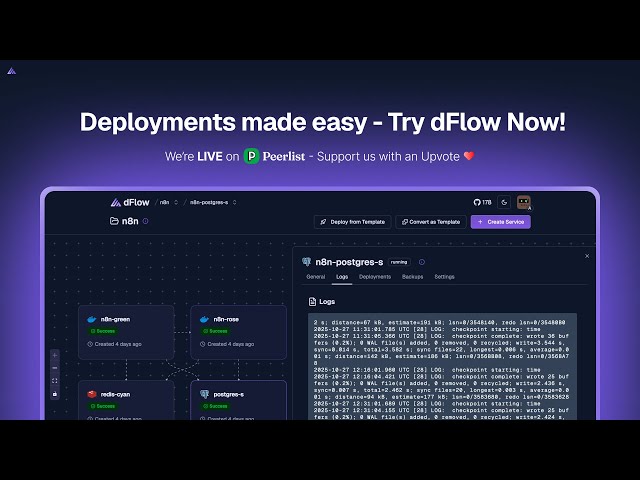Toggle dark mode with the moon icon
Screen dimensions: 640x480
point(504,202)
